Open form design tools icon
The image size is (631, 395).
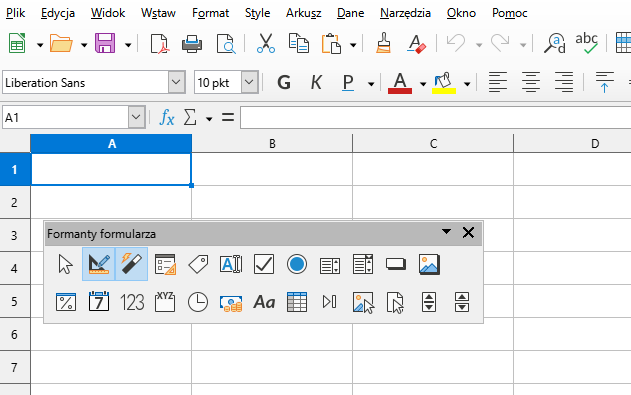[165, 264]
